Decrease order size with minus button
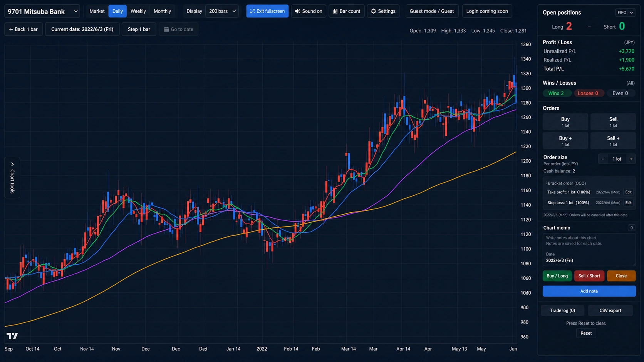Screen dimensions: 644x362 (603, 159)
